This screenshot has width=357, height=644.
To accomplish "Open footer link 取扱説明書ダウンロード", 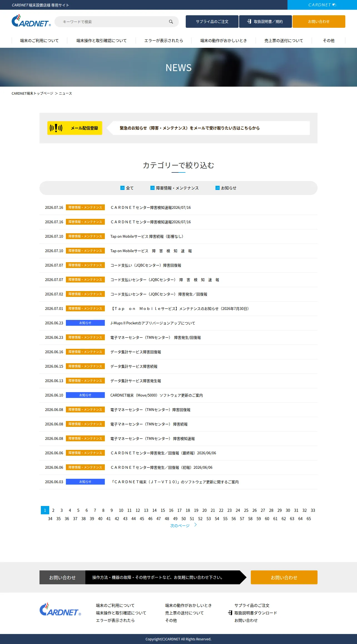I will coord(256,613).
